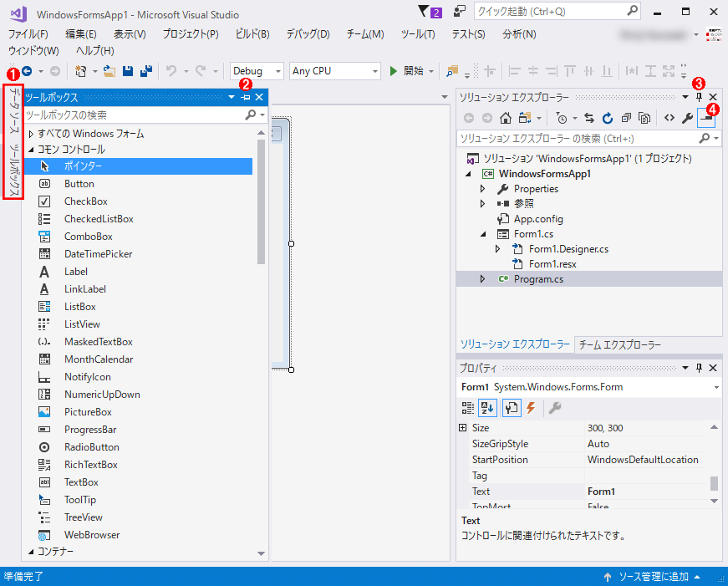Screen dimensions: 728x586
Task: Toggle Alphabetical sort in Properties panel
Action: 488,407
